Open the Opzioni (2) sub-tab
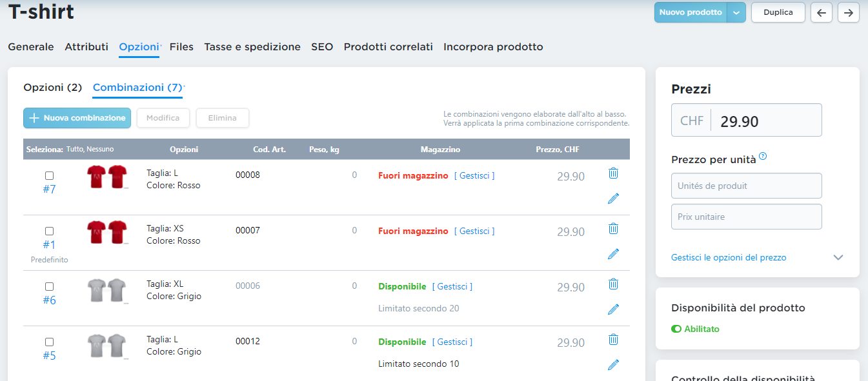This screenshot has width=868, height=381. pyautogui.click(x=53, y=87)
